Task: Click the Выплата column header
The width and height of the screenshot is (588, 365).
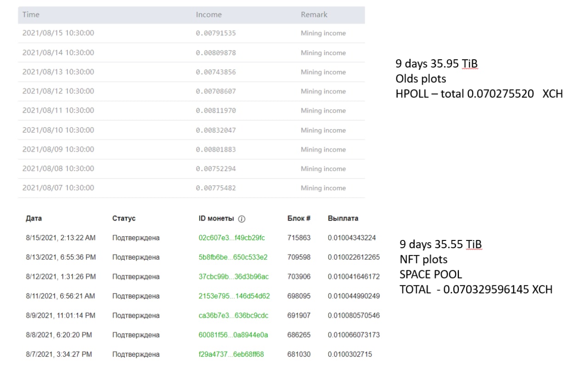Action: pos(343,218)
